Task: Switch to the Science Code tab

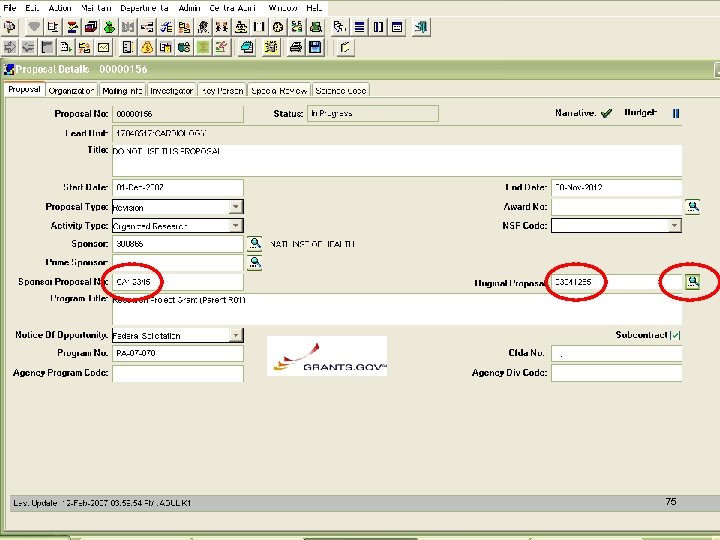Action: 341,90
